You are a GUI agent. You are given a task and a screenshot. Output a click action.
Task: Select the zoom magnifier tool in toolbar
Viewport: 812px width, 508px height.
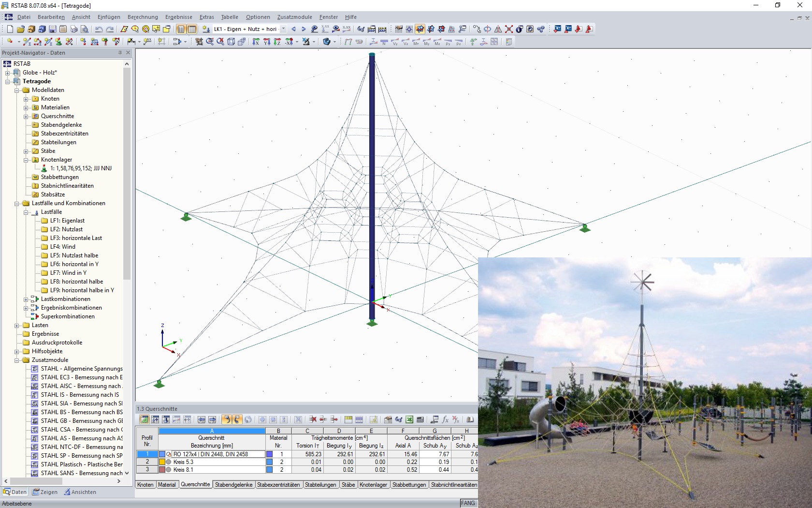[x=210, y=42]
